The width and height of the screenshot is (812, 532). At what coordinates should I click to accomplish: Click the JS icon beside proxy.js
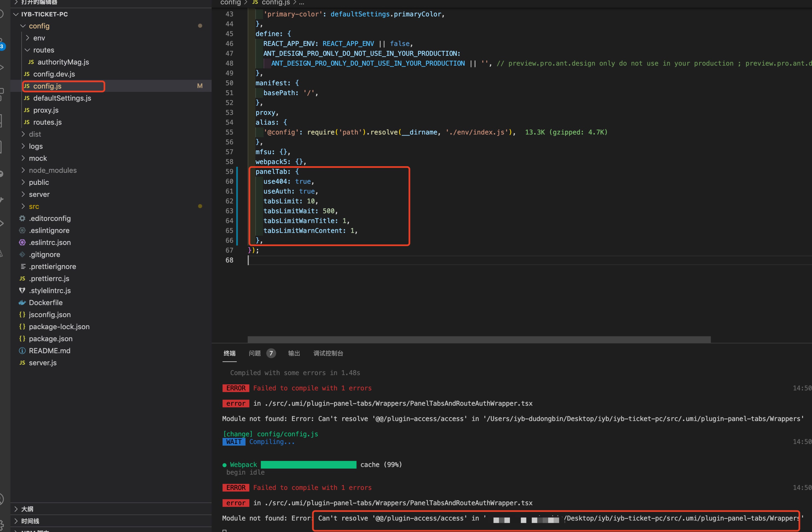(x=27, y=110)
